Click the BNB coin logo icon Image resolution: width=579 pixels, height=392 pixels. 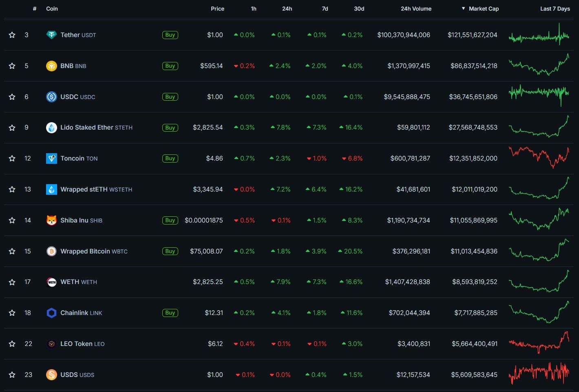(51, 66)
